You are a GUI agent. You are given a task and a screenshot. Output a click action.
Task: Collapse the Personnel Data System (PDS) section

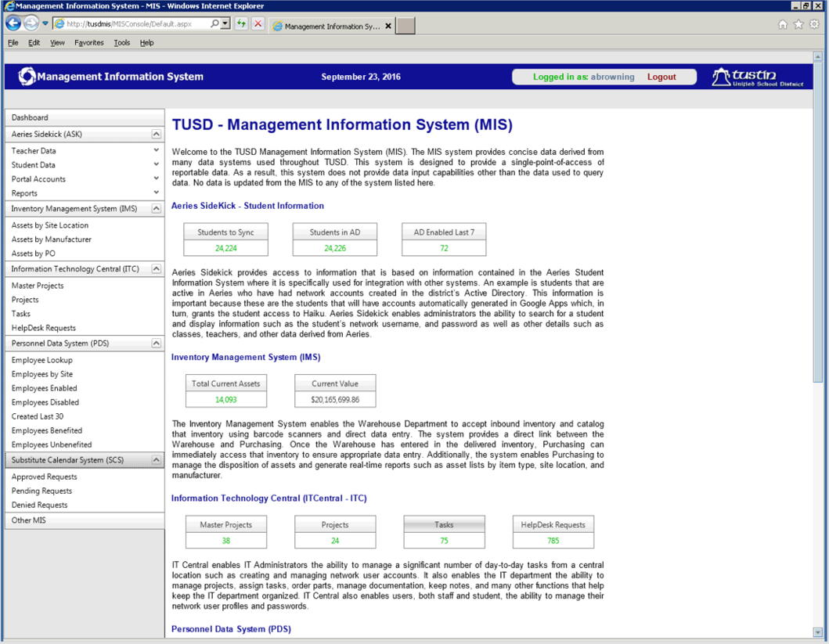156,344
